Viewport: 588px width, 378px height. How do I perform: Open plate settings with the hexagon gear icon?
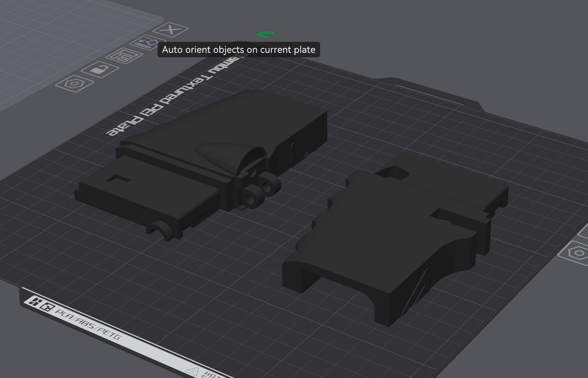coord(74,84)
